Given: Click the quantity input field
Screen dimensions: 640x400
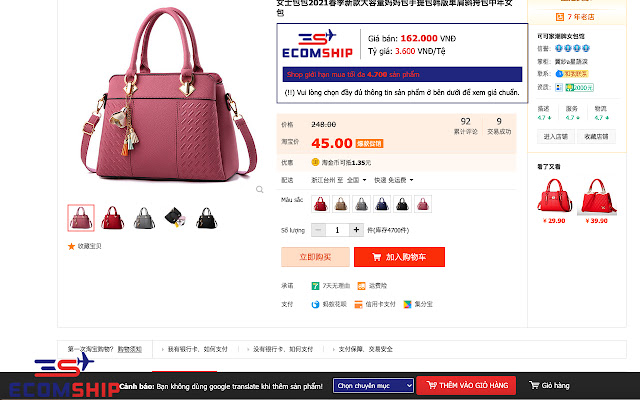Looking at the screenshot, I should (337, 230).
